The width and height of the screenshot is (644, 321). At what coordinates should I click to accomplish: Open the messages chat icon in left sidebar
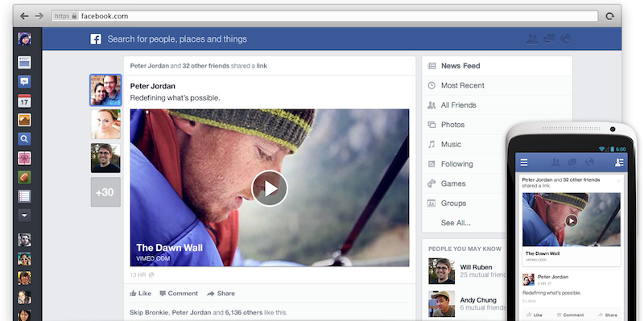24,81
